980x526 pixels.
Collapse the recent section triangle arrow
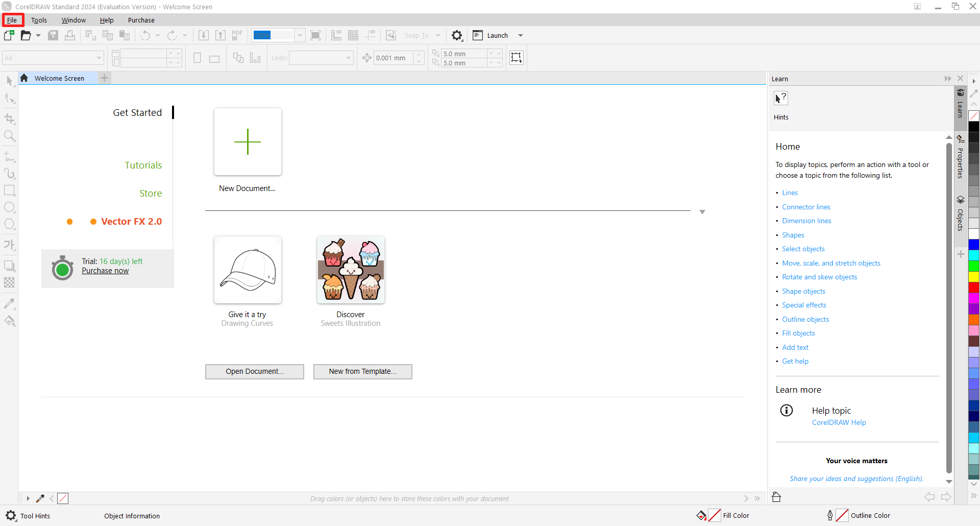702,212
